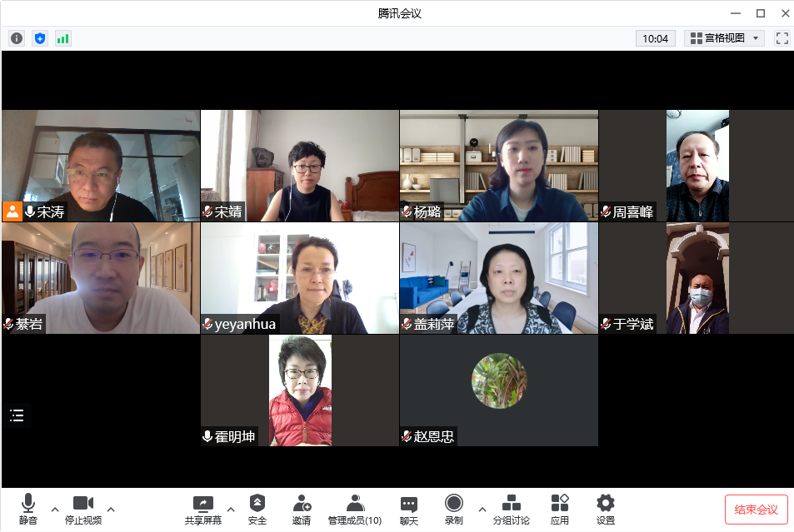
Task: Click the End Meeting (结束会议) button
Action: (756, 510)
